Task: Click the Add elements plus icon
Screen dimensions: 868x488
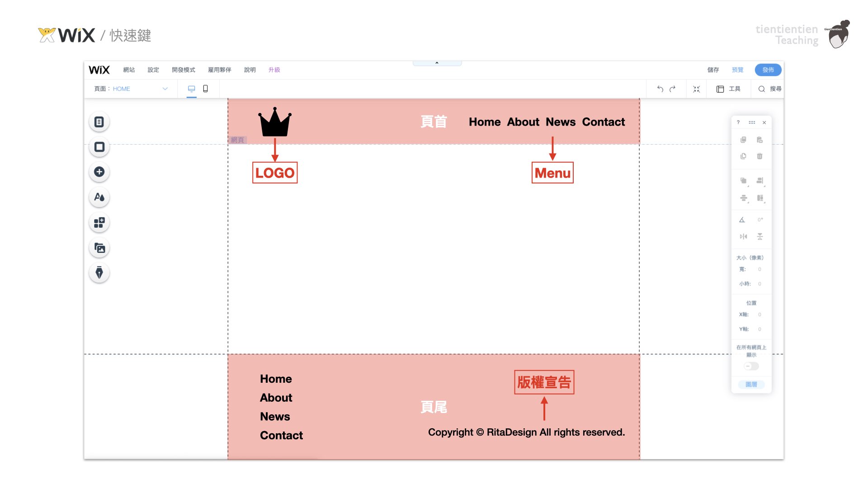Action: 99,172
